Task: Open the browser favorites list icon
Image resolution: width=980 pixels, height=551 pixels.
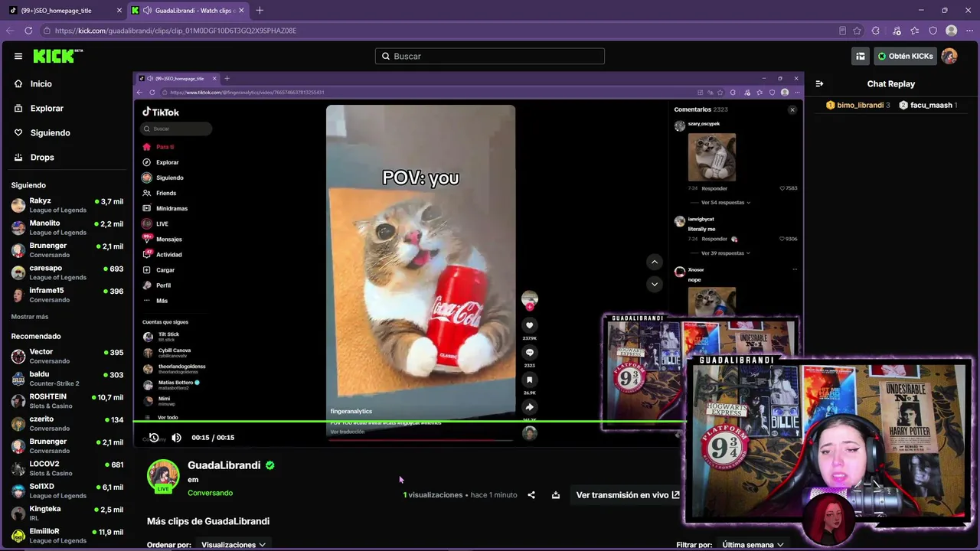Action: [x=915, y=31]
